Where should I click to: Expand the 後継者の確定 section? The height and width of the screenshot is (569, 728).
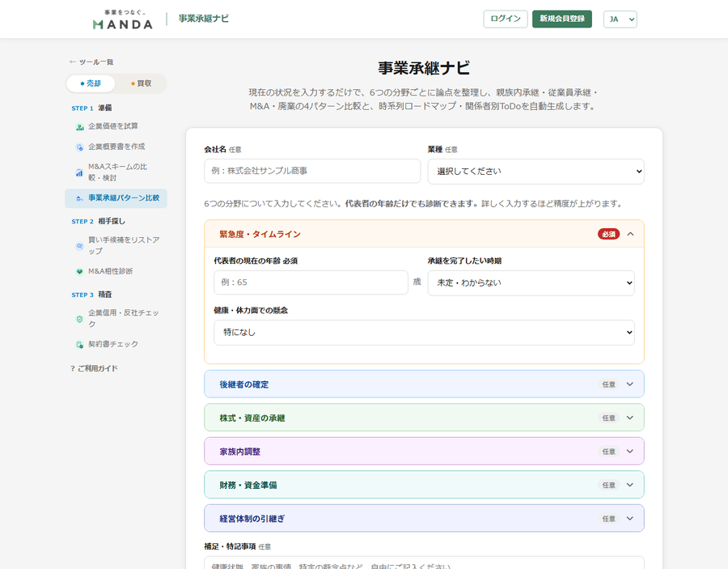click(424, 384)
